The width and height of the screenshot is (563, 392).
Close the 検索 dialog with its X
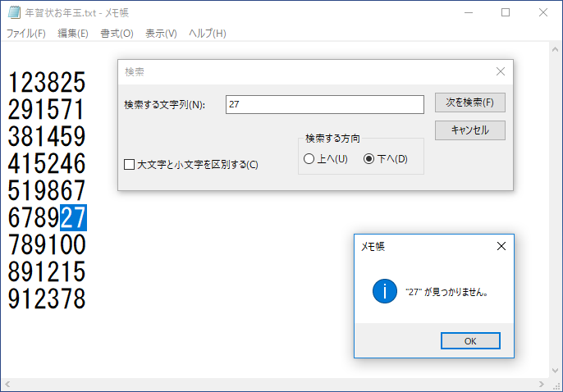point(500,71)
